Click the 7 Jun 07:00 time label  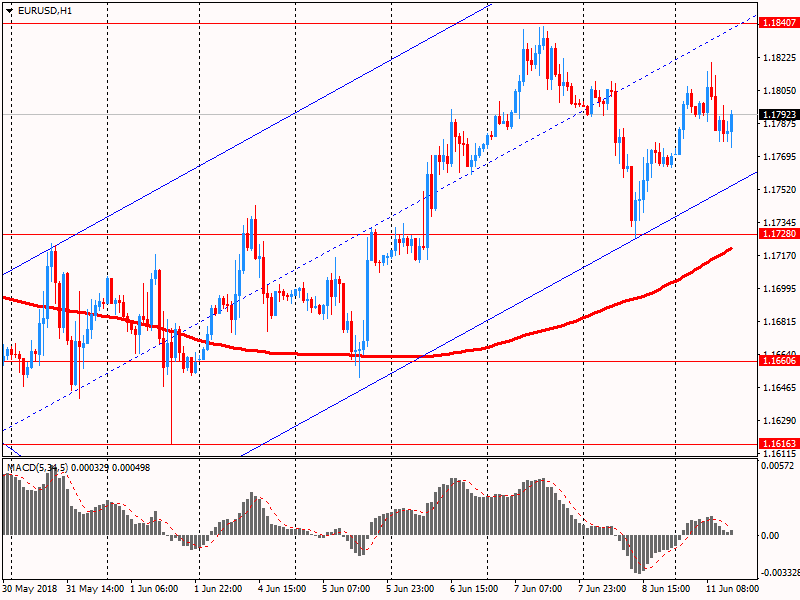[538, 589]
